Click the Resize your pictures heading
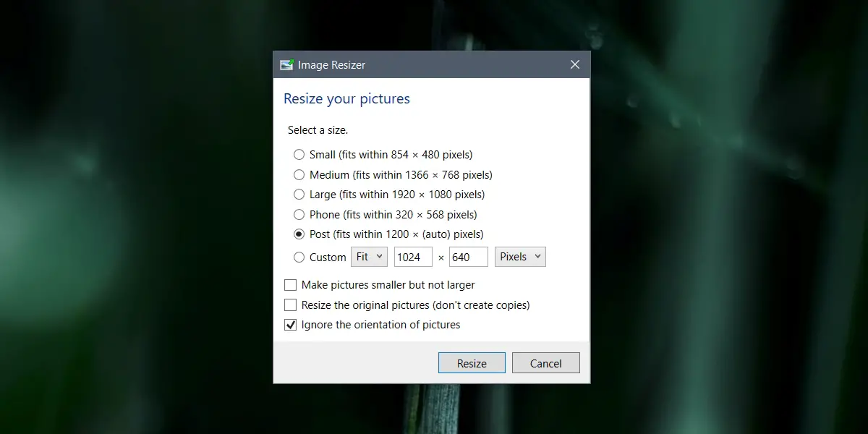The width and height of the screenshot is (868, 434). click(346, 99)
